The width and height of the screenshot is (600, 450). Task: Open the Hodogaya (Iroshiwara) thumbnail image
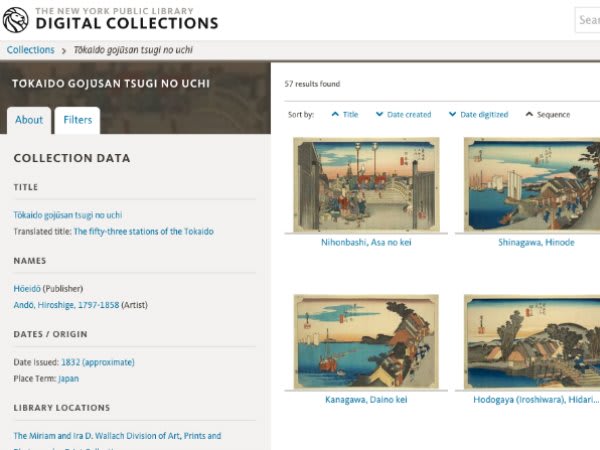pyautogui.click(x=532, y=342)
